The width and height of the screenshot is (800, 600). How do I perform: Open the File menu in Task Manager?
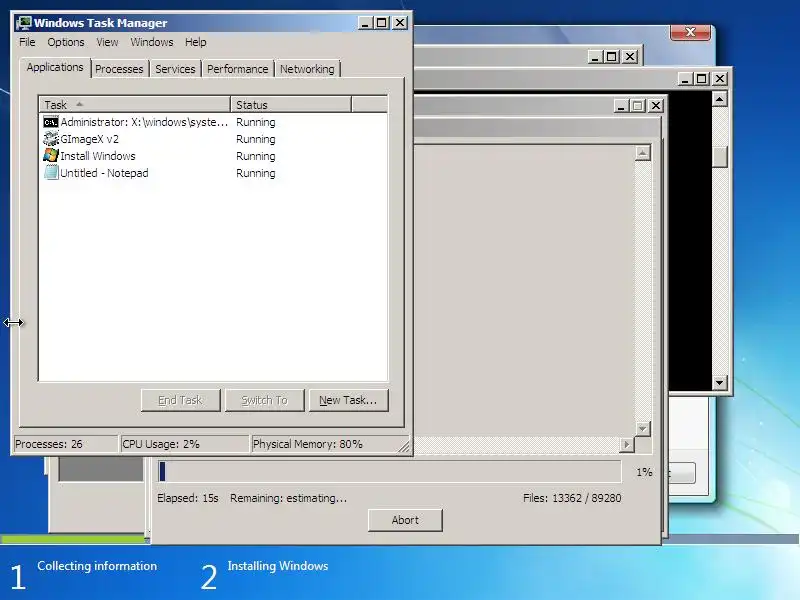coord(27,42)
